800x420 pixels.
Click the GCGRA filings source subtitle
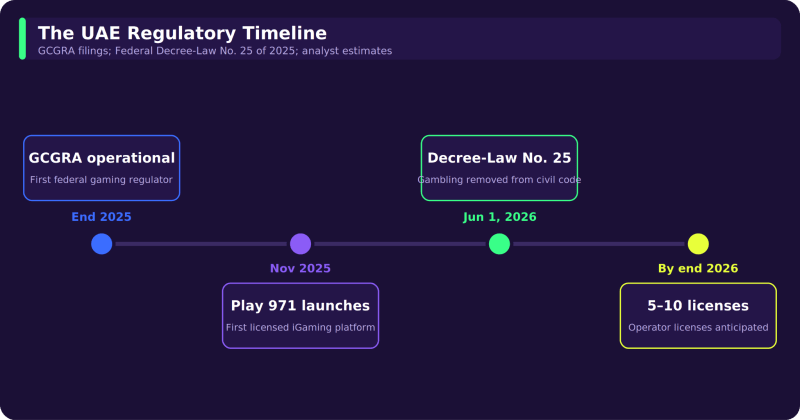[215, 51]
